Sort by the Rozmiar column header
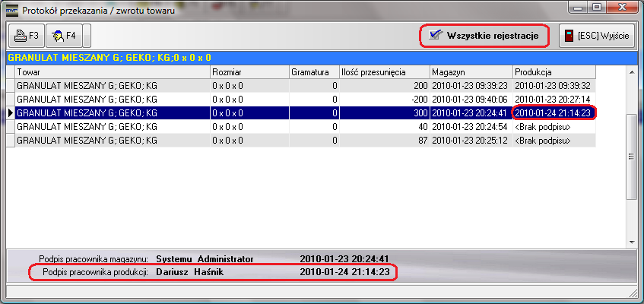644x304 pixels. tap(249, 71)
